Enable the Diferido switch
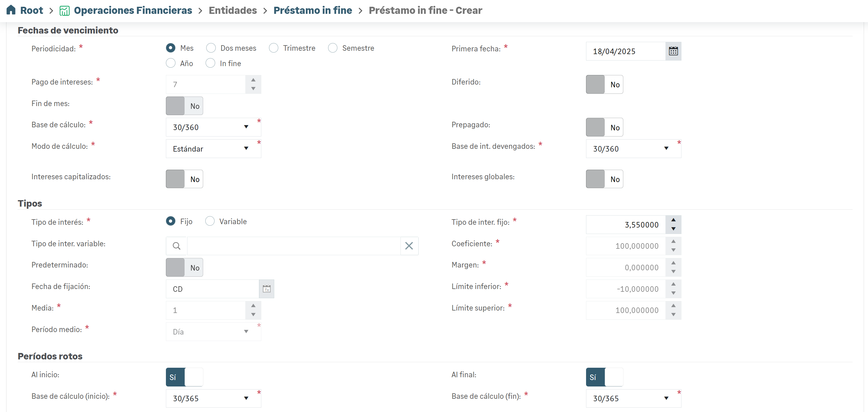Image resolution: width=868 pixels, height=412 pixels. pyautogui.click(x=604, y=85)
